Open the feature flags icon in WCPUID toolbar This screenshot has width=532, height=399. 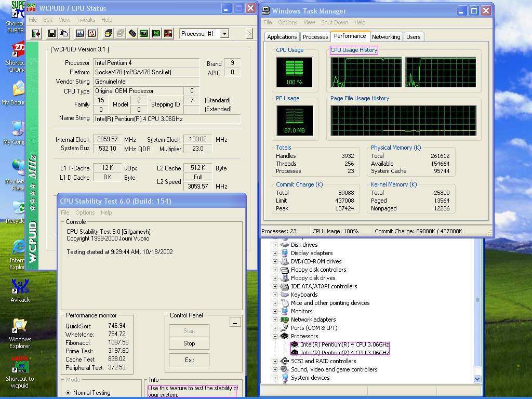109,33
